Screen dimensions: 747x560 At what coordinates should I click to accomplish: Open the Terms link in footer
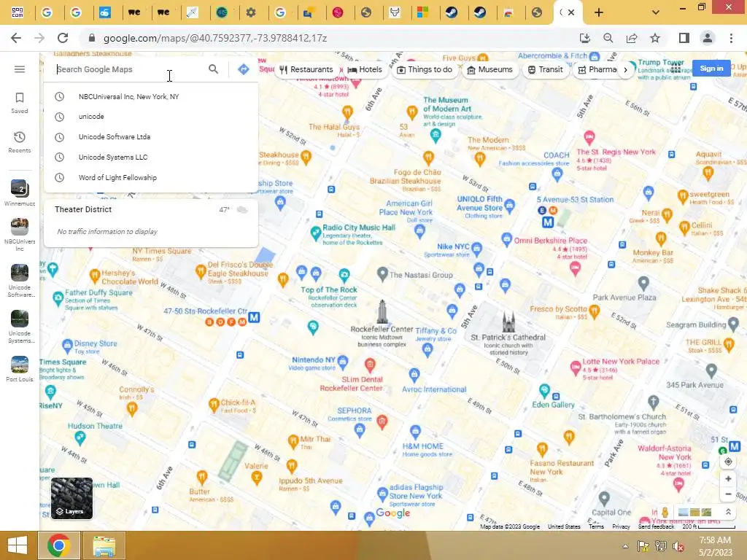596,526
